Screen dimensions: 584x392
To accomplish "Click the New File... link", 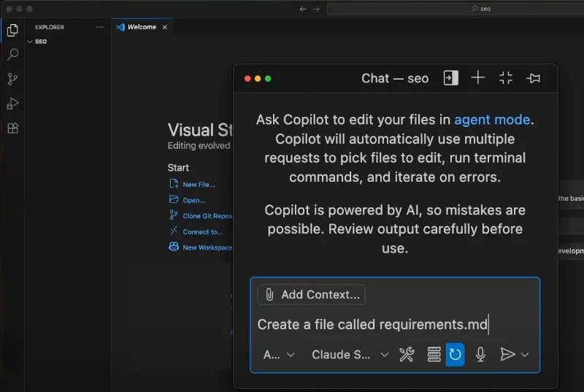I will tap(199, 184).
